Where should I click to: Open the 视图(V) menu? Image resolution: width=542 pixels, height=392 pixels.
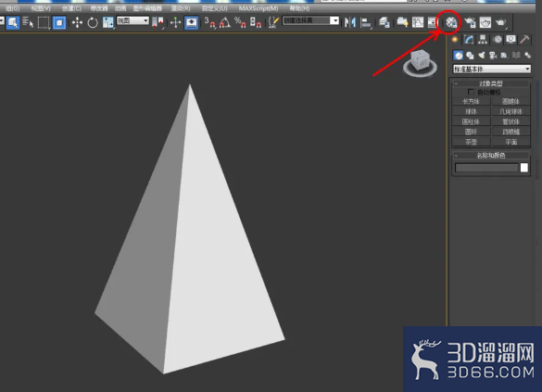coord(41,8)
